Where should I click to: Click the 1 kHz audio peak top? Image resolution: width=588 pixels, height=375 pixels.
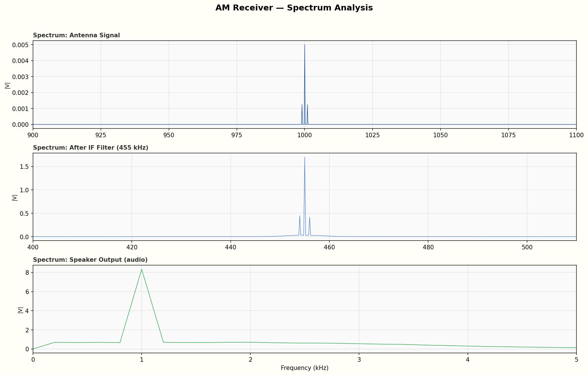142,269
